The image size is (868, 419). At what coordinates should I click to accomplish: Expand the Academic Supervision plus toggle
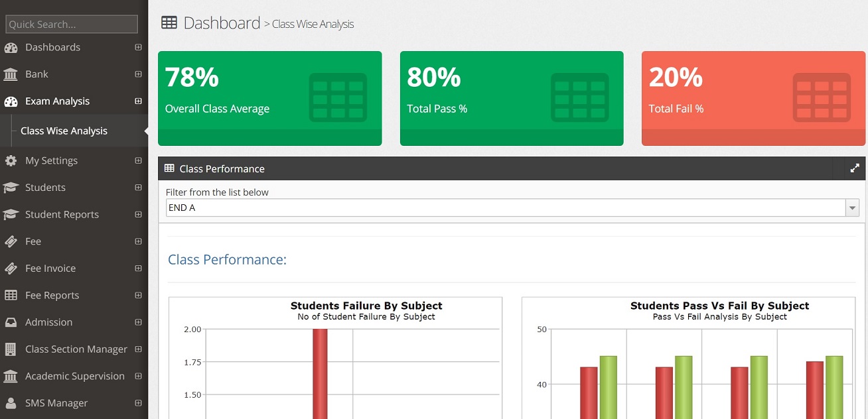point(138,376)
